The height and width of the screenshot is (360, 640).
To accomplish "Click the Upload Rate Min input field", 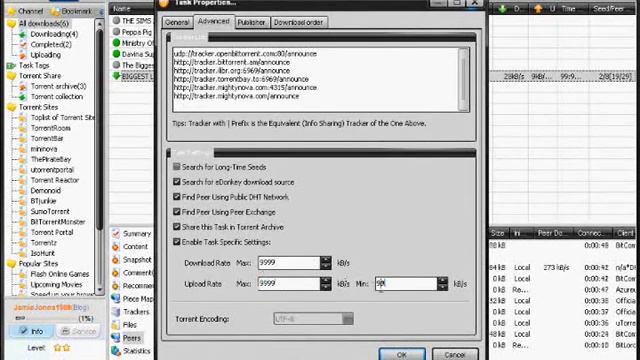I will (406, 284).
